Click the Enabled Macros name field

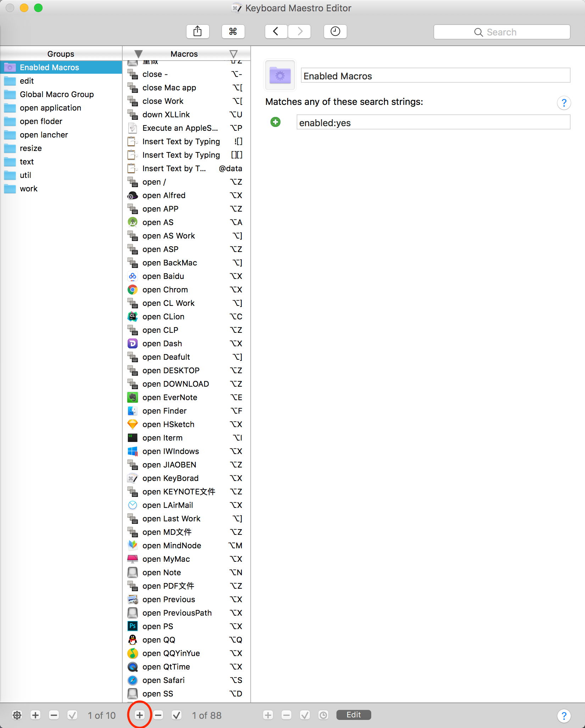click(x=435, y=76)
